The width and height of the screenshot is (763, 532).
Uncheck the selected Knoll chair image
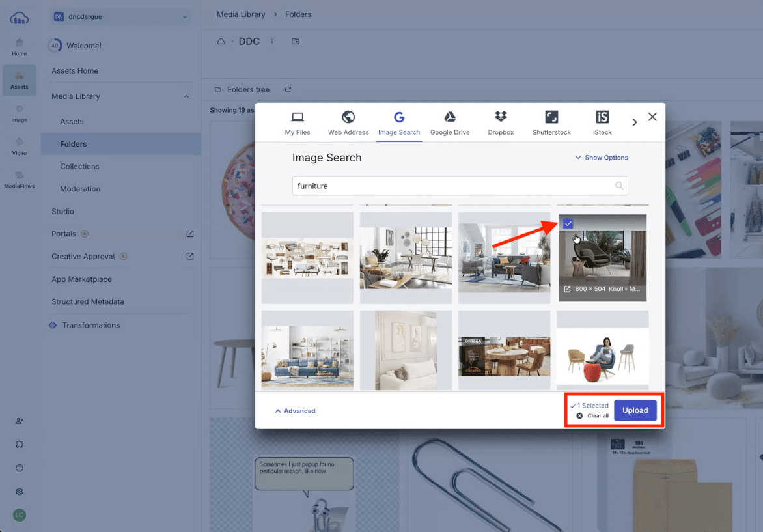click(x=568, y=223)
